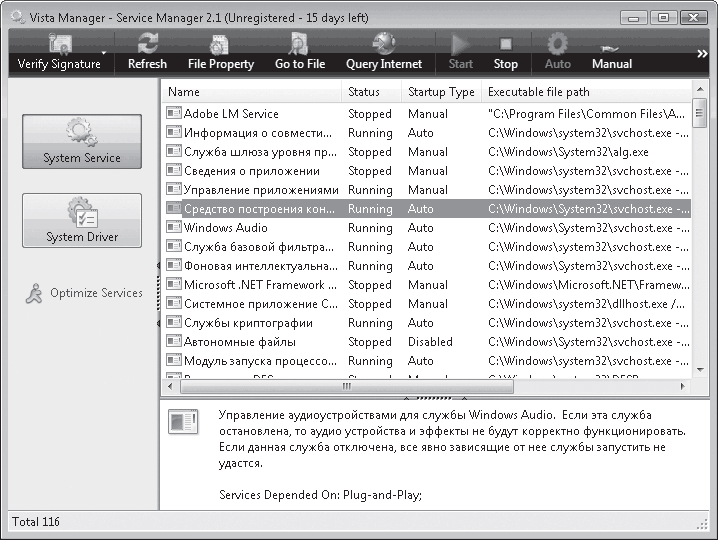This screenshot has height=540, width=718.
Task: Open the System Service section
Action: tap(82, 142)
